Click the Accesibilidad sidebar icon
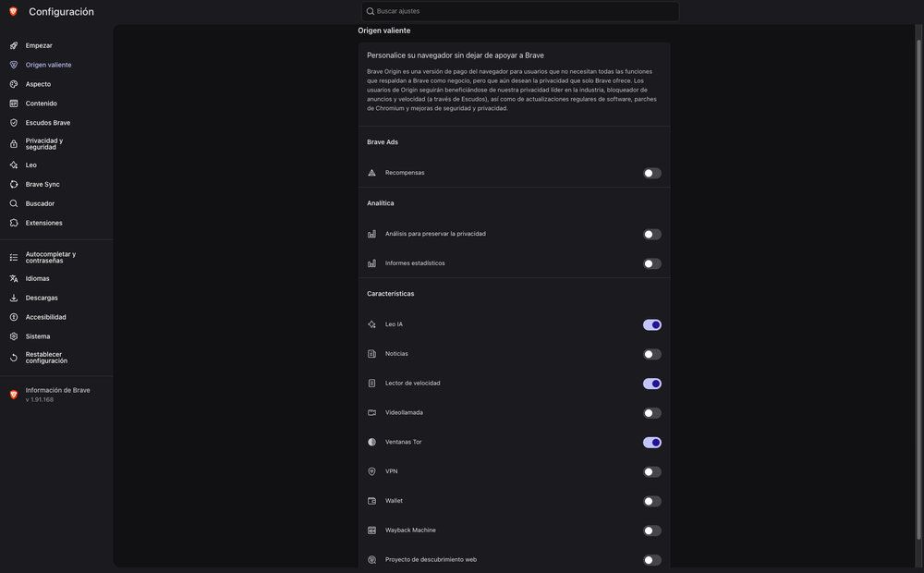The width and height of the screenshot is (924, 573). [x=14, y=317]
